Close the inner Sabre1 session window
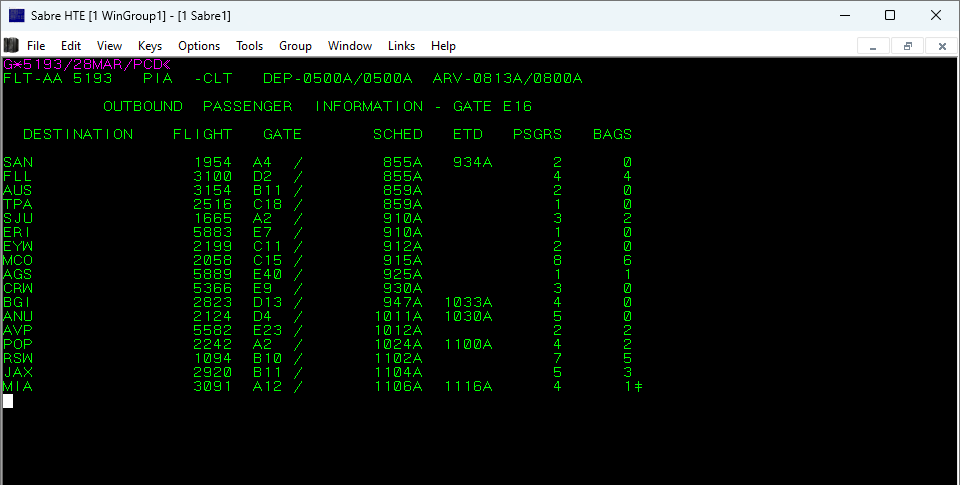 941,46
